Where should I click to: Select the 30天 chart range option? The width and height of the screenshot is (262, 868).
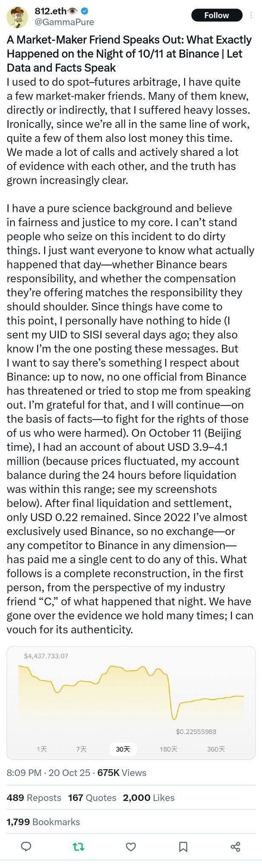click(123, 749)
